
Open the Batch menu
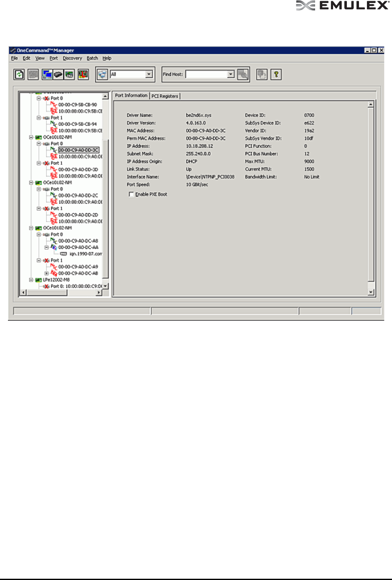(x=92, y=58)
